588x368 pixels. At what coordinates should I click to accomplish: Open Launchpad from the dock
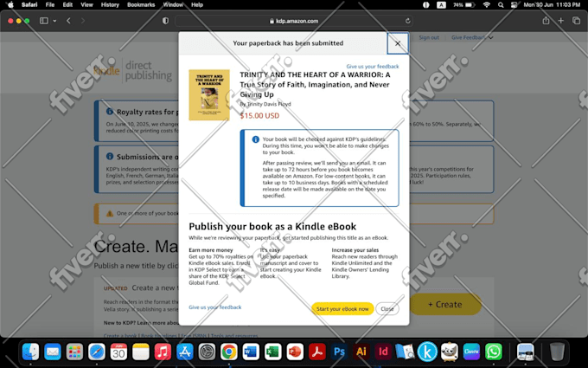coord(74,352)
